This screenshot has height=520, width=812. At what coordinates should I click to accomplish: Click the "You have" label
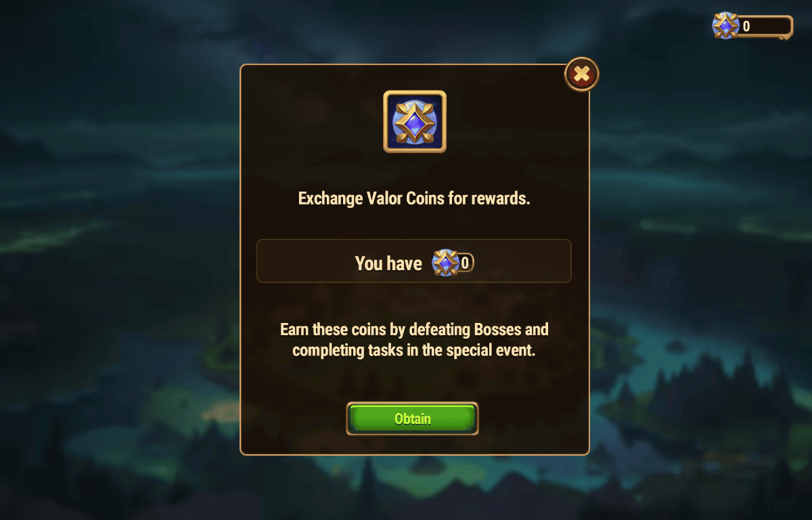point(388,263)
